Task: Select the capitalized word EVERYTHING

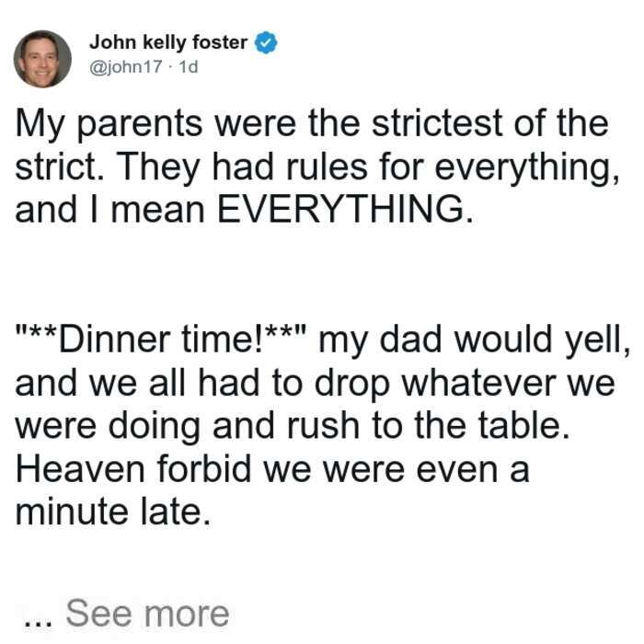Action: (345, 209)
